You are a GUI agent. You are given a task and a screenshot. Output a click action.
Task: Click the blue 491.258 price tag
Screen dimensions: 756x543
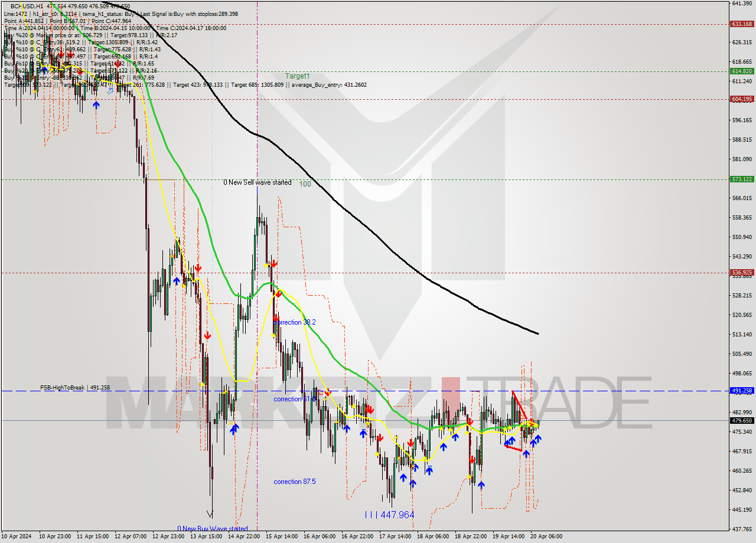742,391
